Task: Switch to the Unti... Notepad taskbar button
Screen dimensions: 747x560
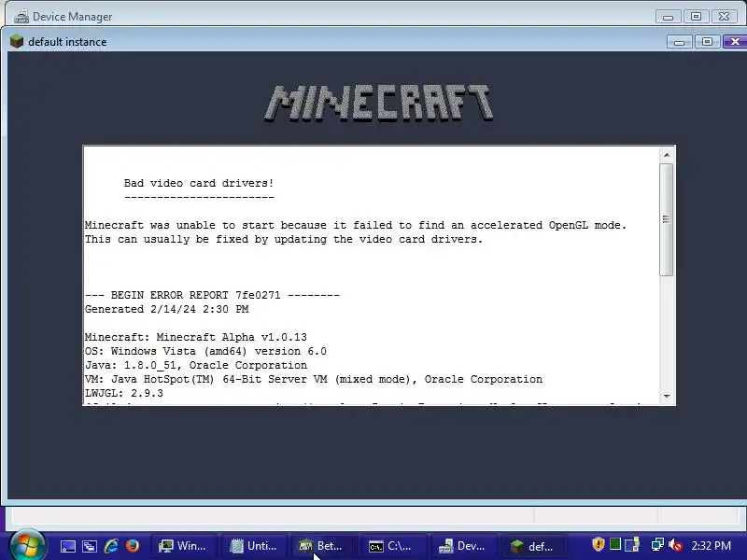Action: coord(253,546)
